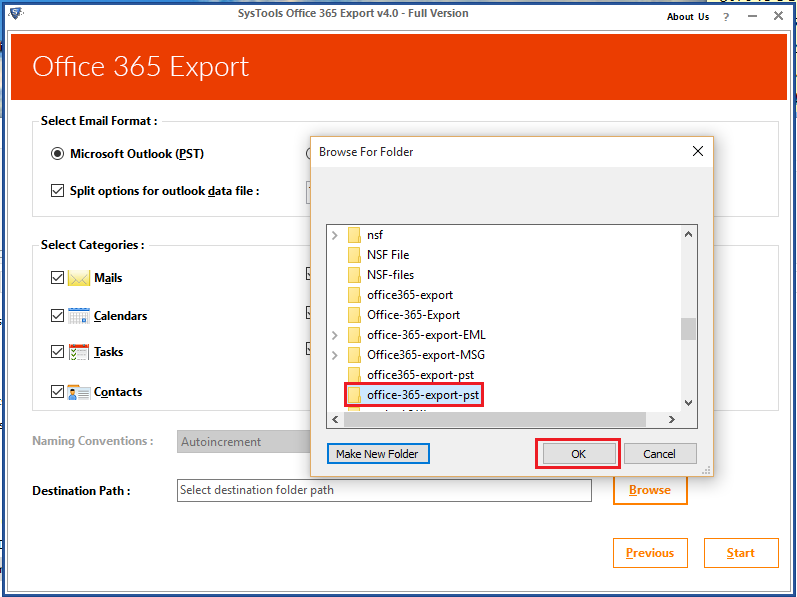The image size is (797, 597).
Task: Click Cancel in Browse For Folder
Action: pos(660,454)
